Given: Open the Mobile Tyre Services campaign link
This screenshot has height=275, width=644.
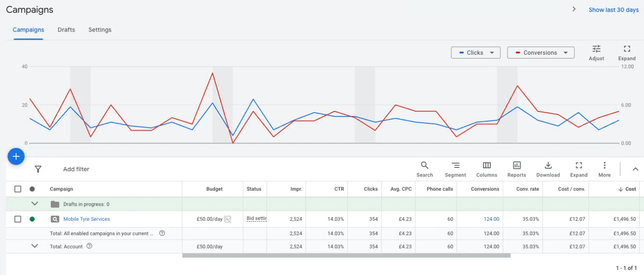Looking at the screenshot, I should pyautogui.click(x=87, y=219).
